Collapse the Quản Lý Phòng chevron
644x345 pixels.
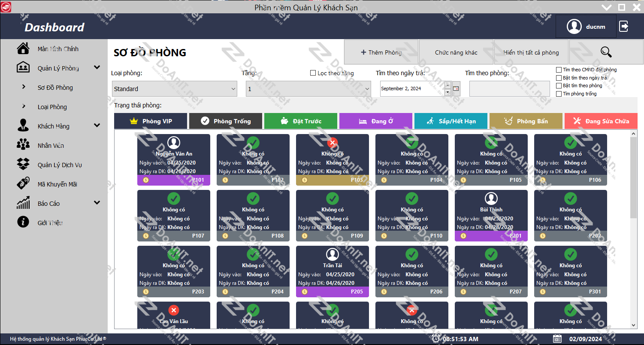pos(97,67)
